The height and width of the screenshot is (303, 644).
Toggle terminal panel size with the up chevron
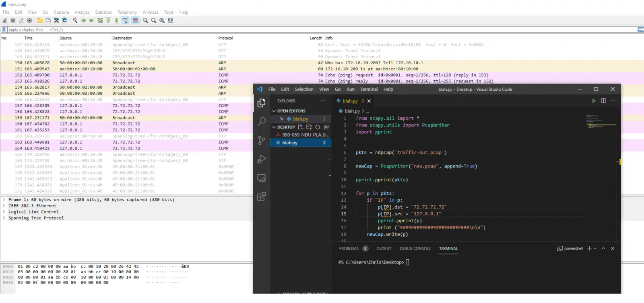point(603,248)
